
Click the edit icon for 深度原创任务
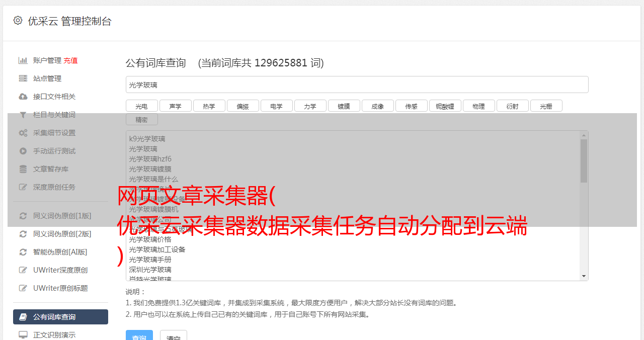[23, 187]
